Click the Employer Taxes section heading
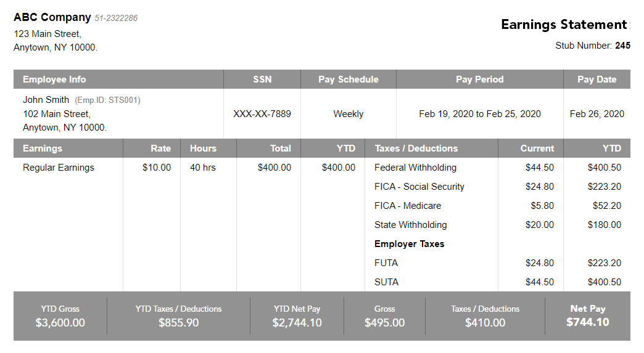This screenshot has height=353, width=644. click(x=409, y=244)
